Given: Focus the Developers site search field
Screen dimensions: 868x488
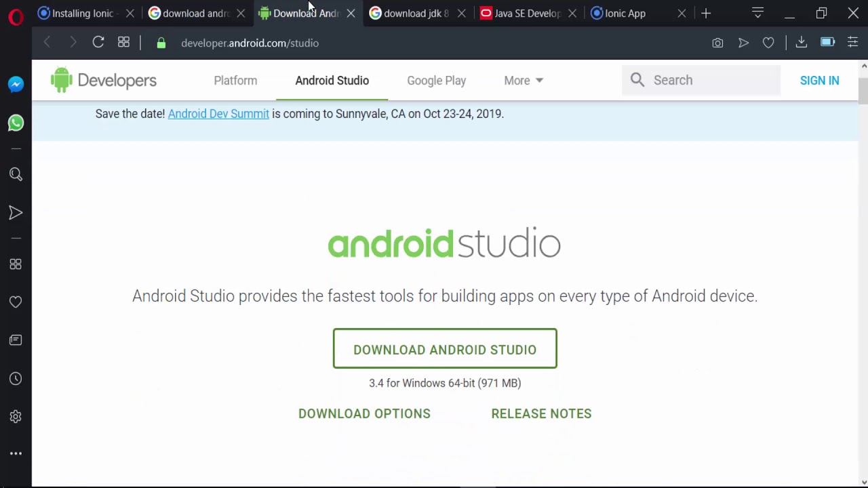Looking at the screenshot, I should click(701, 80).
